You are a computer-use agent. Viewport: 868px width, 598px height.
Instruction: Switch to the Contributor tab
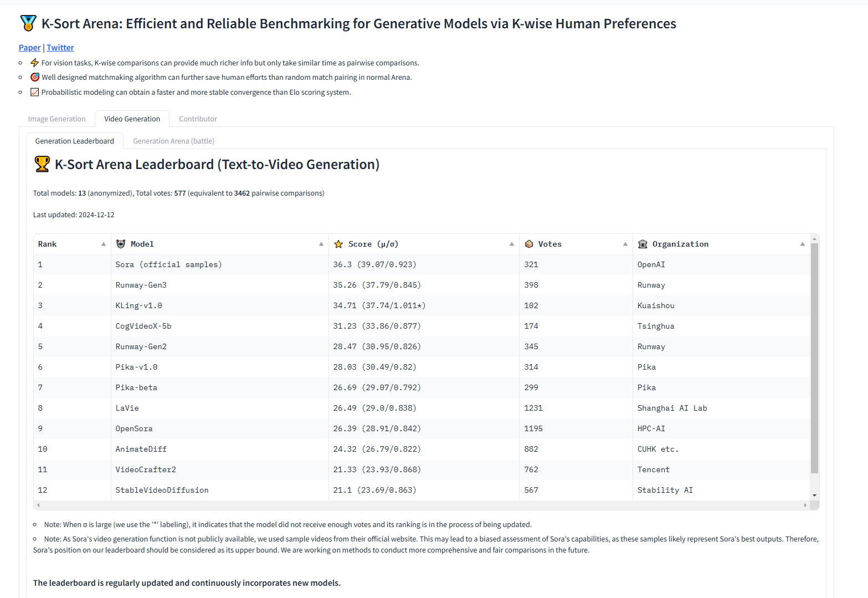point(198,119)
